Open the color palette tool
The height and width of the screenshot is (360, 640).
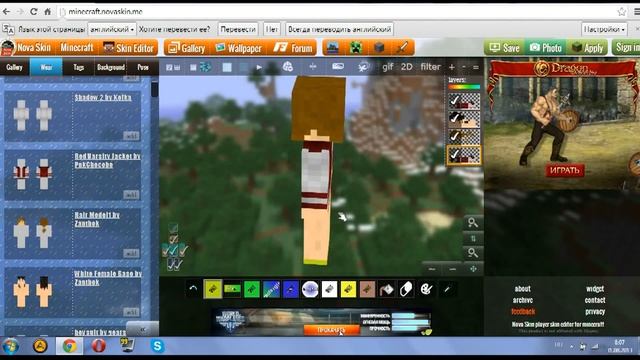pos(426,289)
